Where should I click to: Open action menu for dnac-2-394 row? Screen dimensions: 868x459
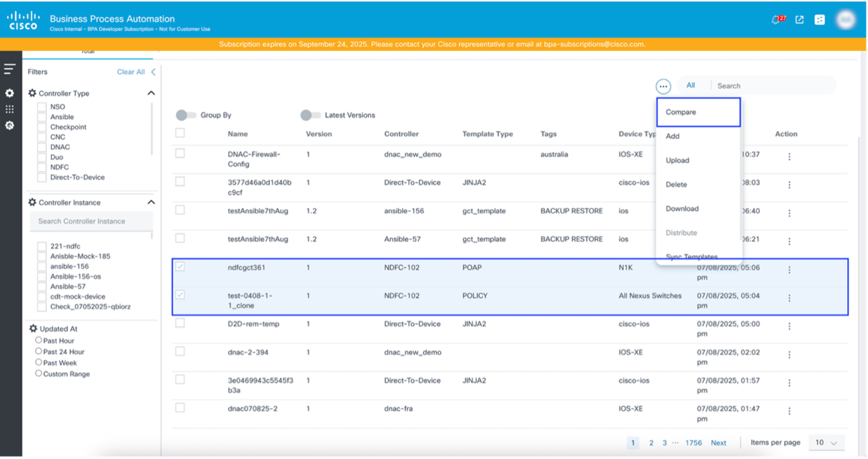pos(789,355)
